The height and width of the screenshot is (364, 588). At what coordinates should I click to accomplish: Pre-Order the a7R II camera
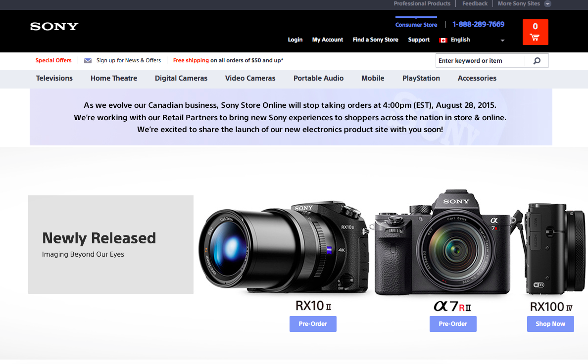pyautogui.click(x=453, y=324)
